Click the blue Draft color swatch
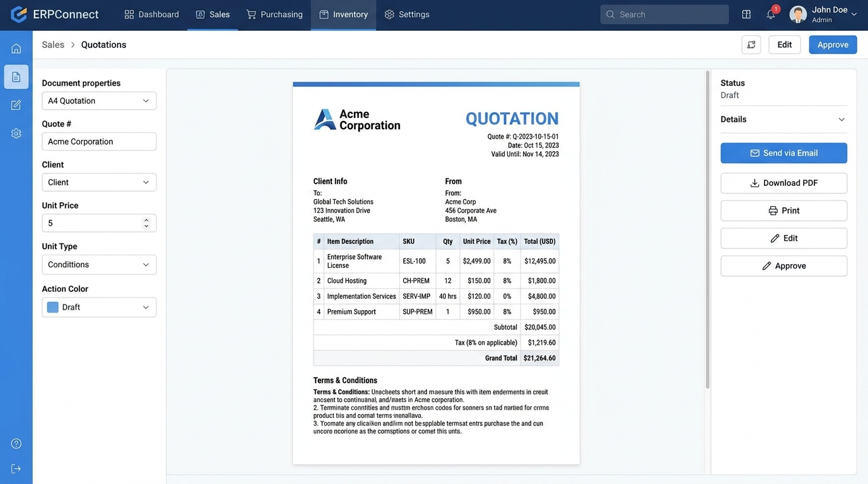Image resolution: width=868 pixels, height=484 pixels. 53,308
